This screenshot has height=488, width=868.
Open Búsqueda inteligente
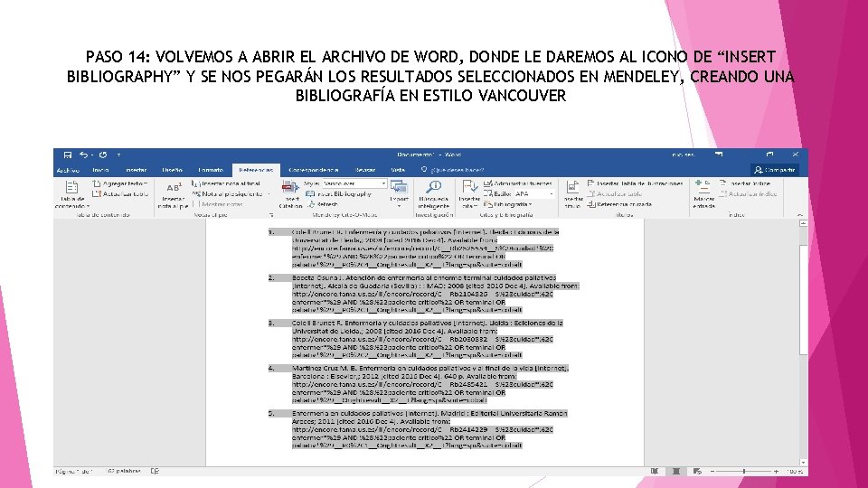[434, 193]
